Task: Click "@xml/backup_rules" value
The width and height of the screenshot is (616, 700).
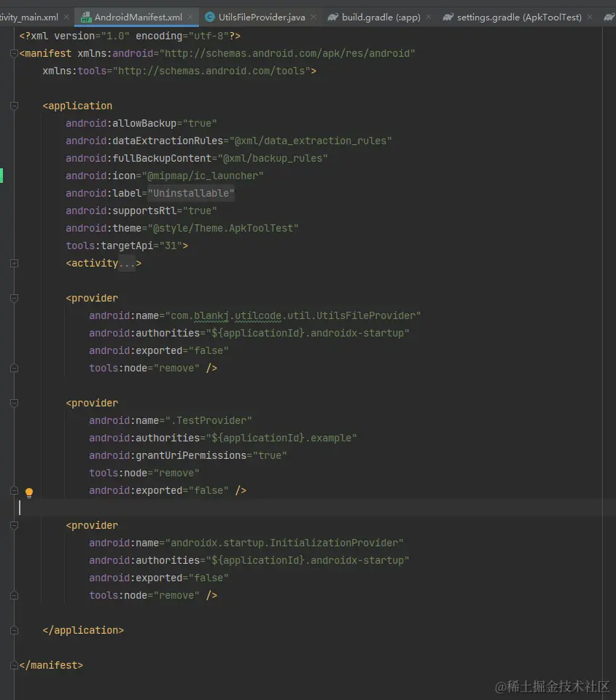Action: click(x=273, y=159)
